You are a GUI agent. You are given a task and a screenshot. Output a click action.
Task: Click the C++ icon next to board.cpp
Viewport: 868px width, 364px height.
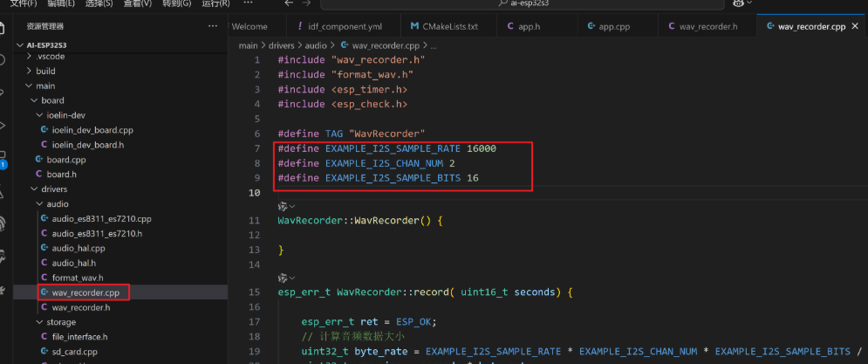[x=38, y=160]
